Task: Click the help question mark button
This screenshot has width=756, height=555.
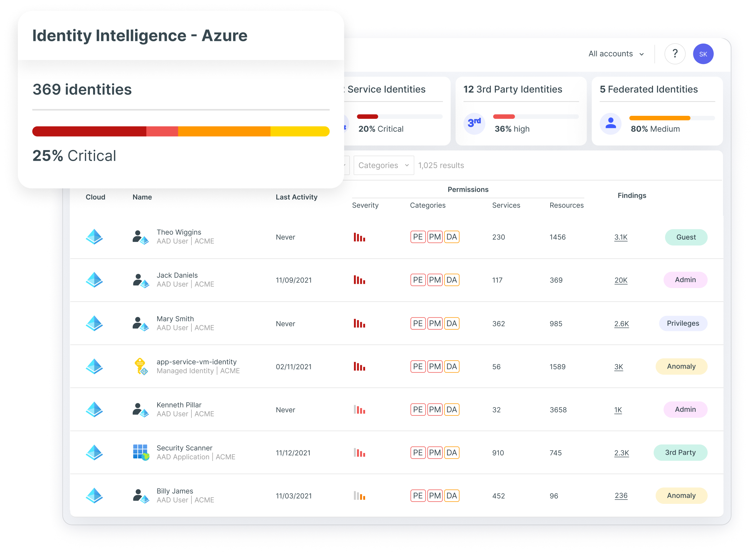Action: (675, 54)
